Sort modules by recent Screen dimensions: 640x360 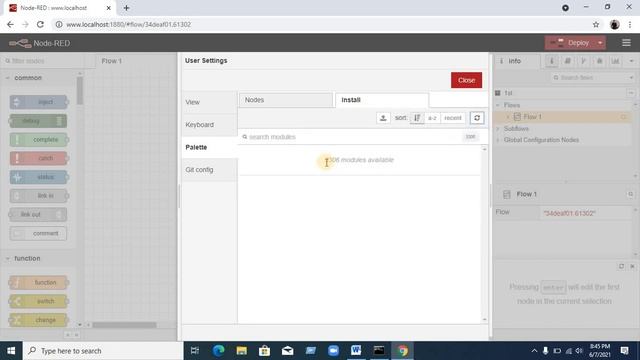click(453, 118)
